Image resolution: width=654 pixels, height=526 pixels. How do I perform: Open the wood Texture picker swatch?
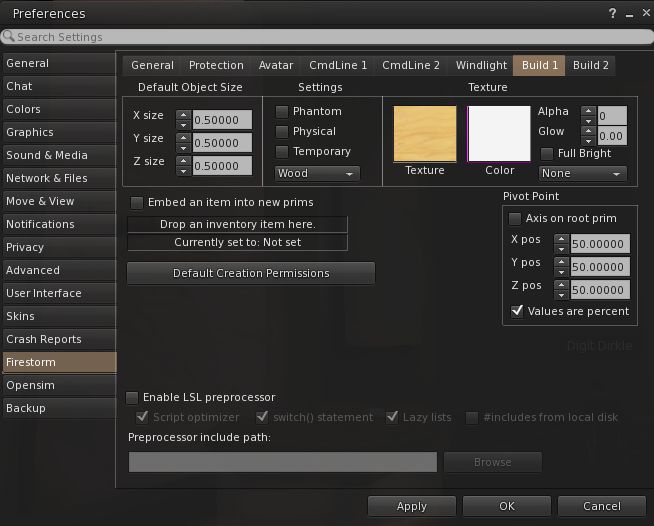click(425, 133)
